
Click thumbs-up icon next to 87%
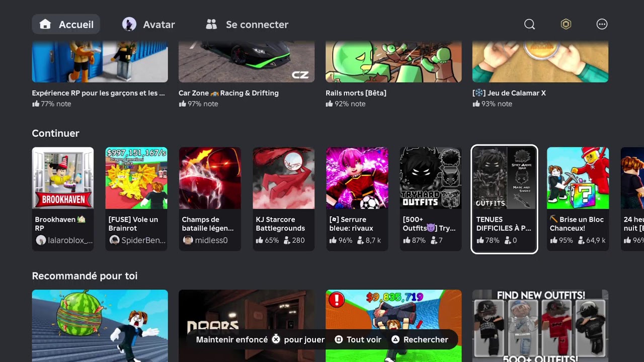coord(407,240)
